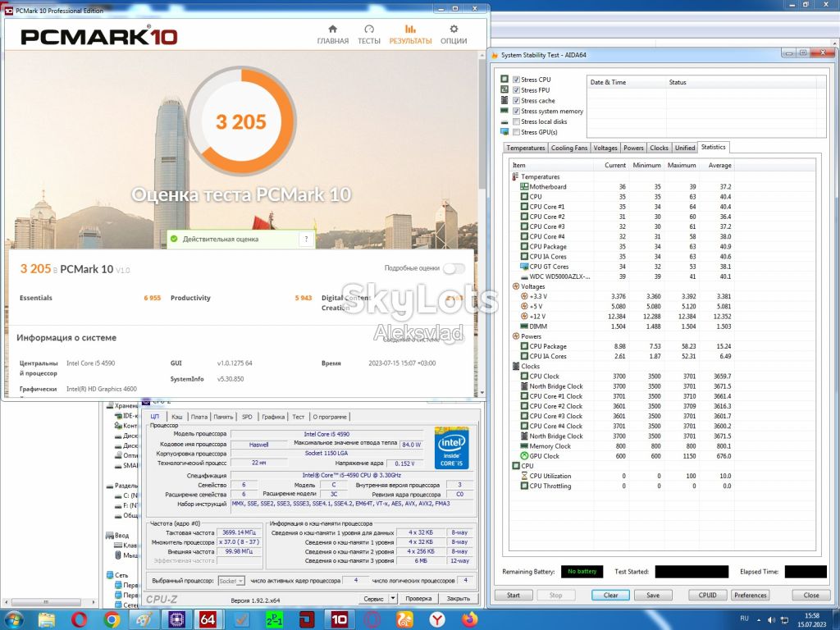
Task: Toggle Подробные оценки switch in PCMark
Action: tap(454, 268)
